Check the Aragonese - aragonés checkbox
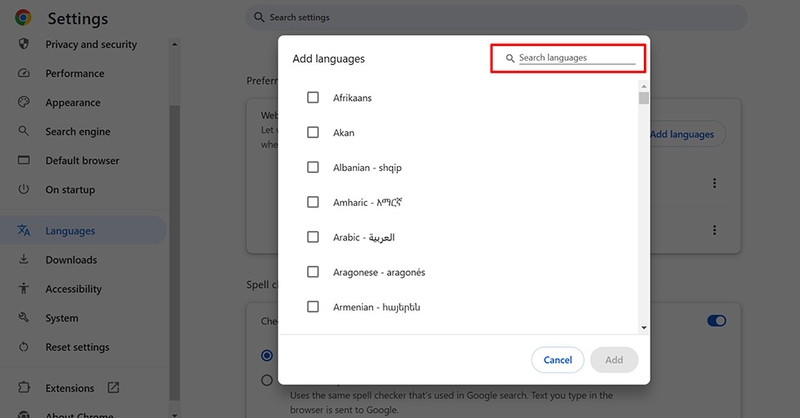 [313, 272]
